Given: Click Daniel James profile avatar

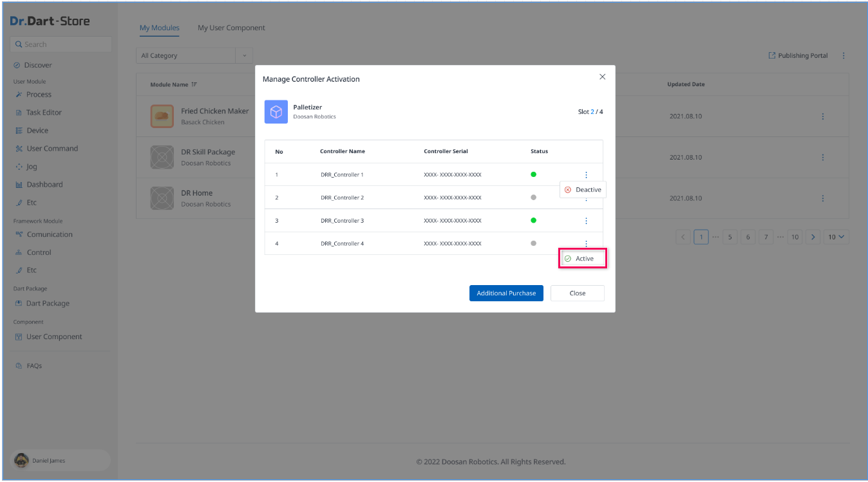Looking at the screenshot, I should (21, 460).
